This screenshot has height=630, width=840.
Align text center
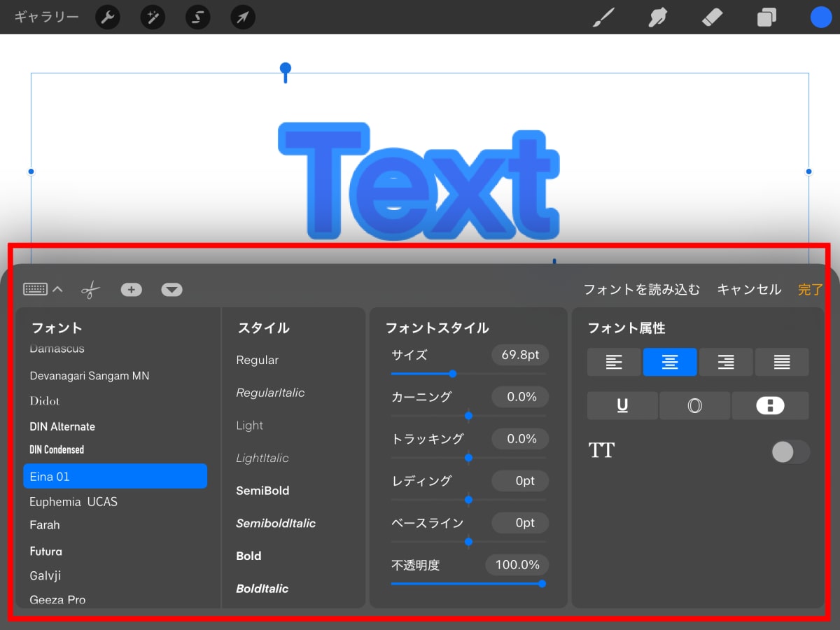(x=670, y=362)
